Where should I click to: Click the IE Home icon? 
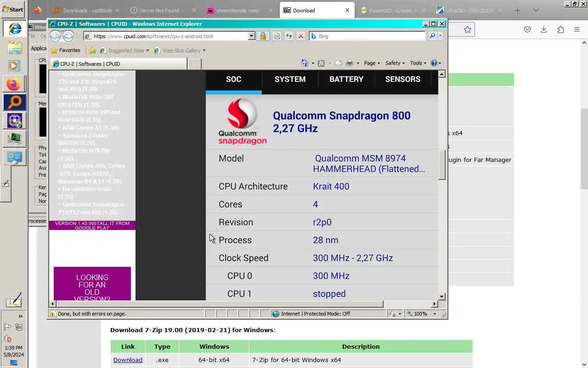pos(304,63)
